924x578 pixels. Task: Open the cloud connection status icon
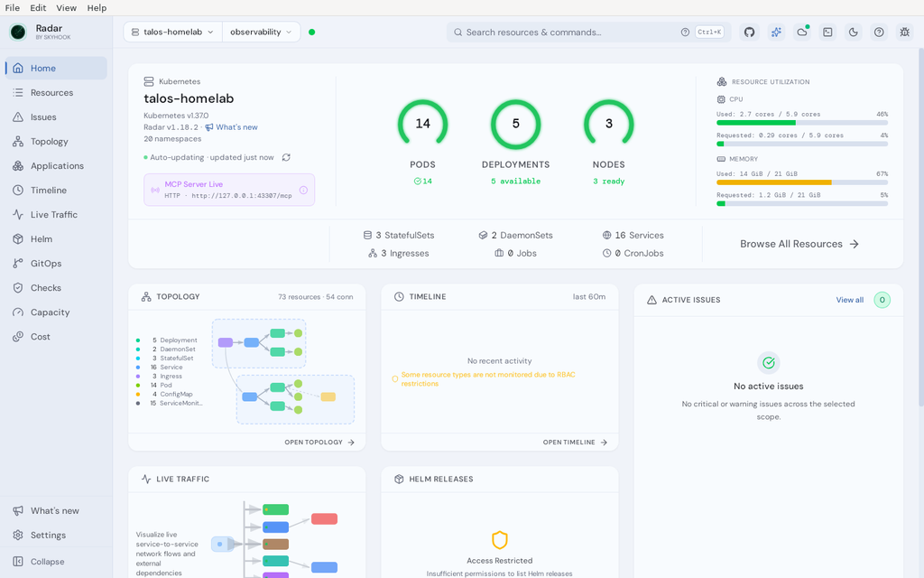(x=802, y=32)
